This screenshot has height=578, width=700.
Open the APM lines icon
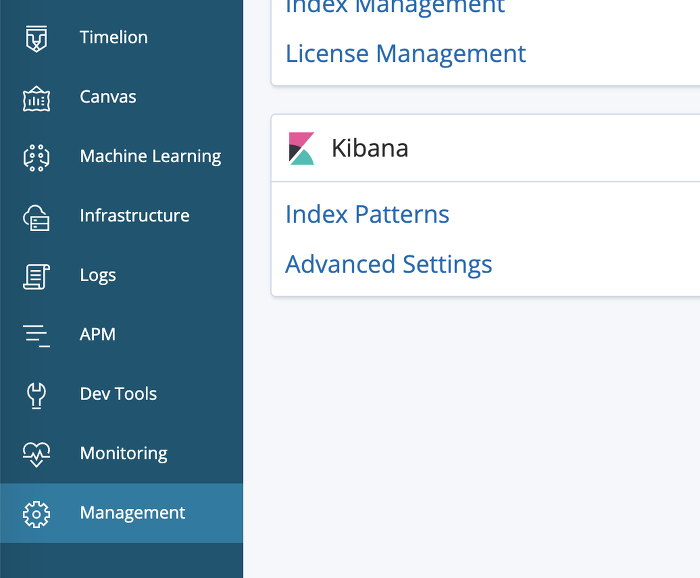point(36,336)
